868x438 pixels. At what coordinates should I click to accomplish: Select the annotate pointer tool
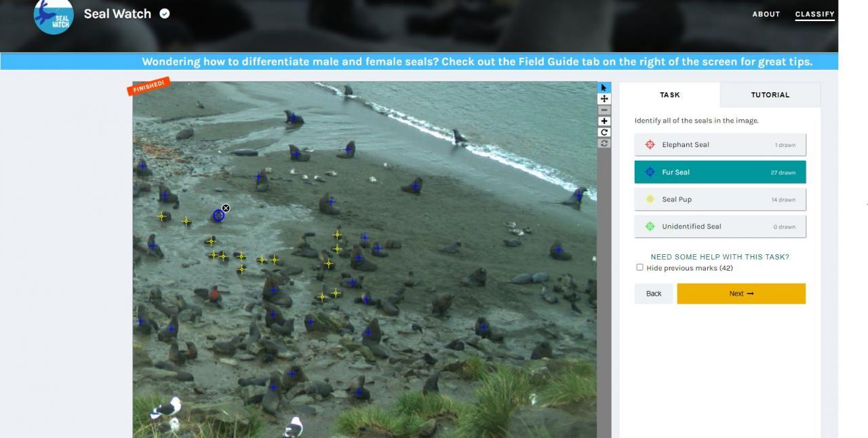pyautogui.click(x=604, y=87)
